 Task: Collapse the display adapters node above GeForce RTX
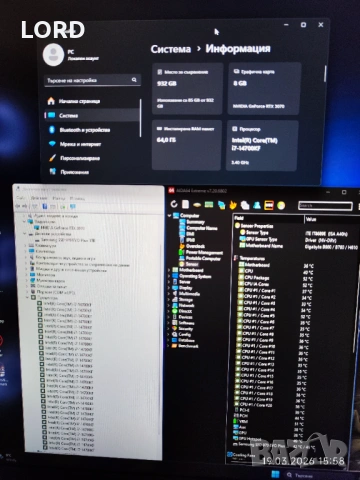(24, 222)
